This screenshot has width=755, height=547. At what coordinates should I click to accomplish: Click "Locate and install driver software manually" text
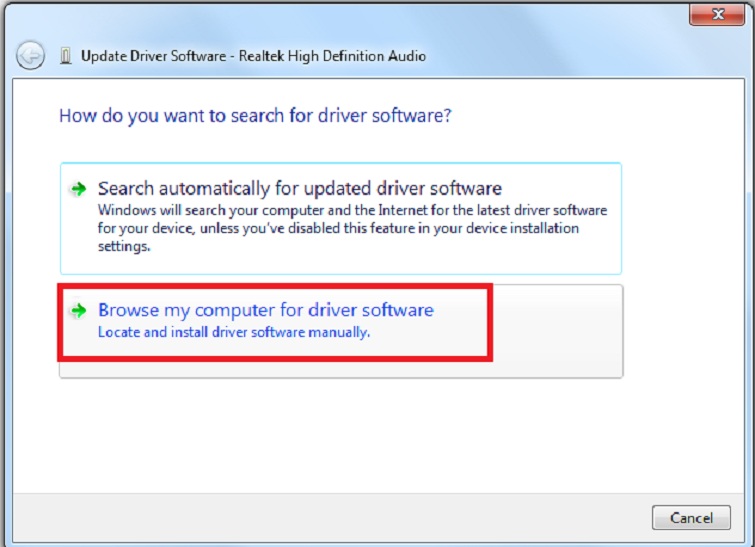pyautogui.click(x=233, y=332)
